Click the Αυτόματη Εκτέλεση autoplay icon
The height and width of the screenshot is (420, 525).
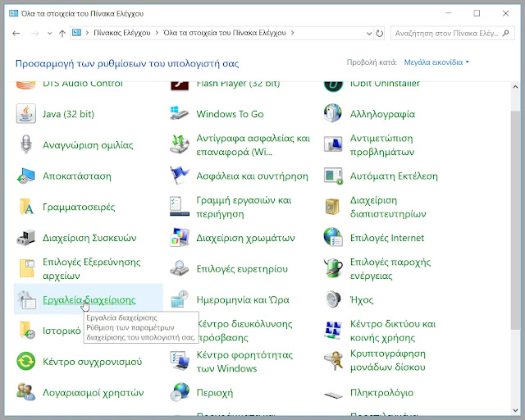[x=333, y=176]
